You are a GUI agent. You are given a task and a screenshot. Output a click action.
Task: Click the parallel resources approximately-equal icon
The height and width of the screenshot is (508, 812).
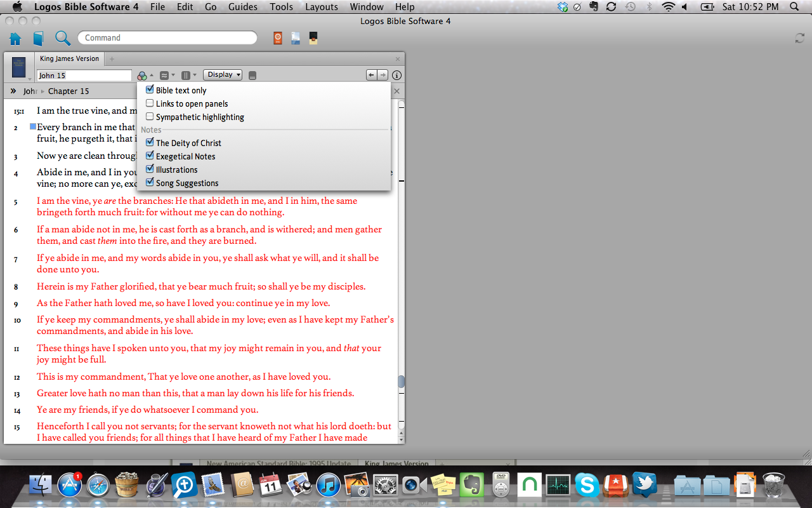[164, 75]
